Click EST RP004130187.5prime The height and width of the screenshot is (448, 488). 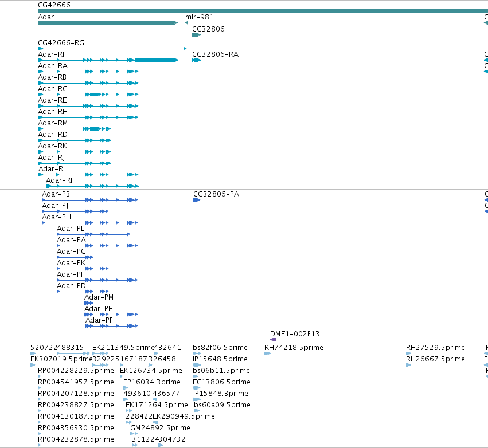point(76,417)
